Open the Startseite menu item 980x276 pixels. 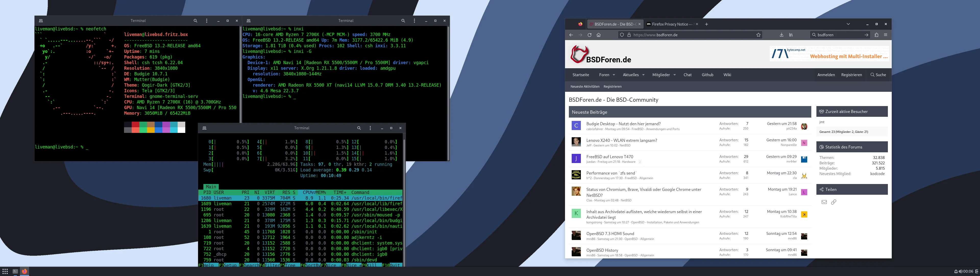coord(581,75)
